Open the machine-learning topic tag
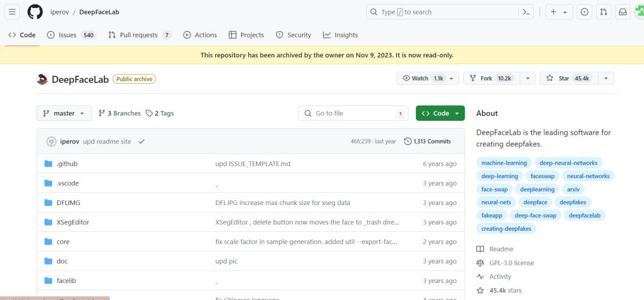 [x=504, y=163]
